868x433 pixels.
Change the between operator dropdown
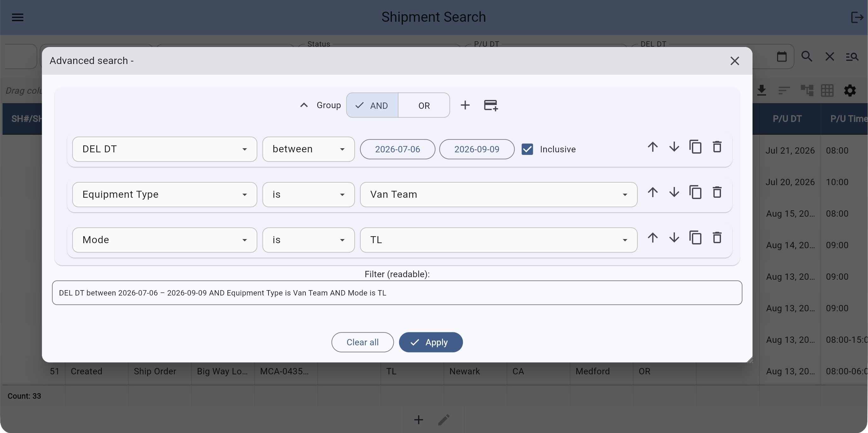coord(308,149)
